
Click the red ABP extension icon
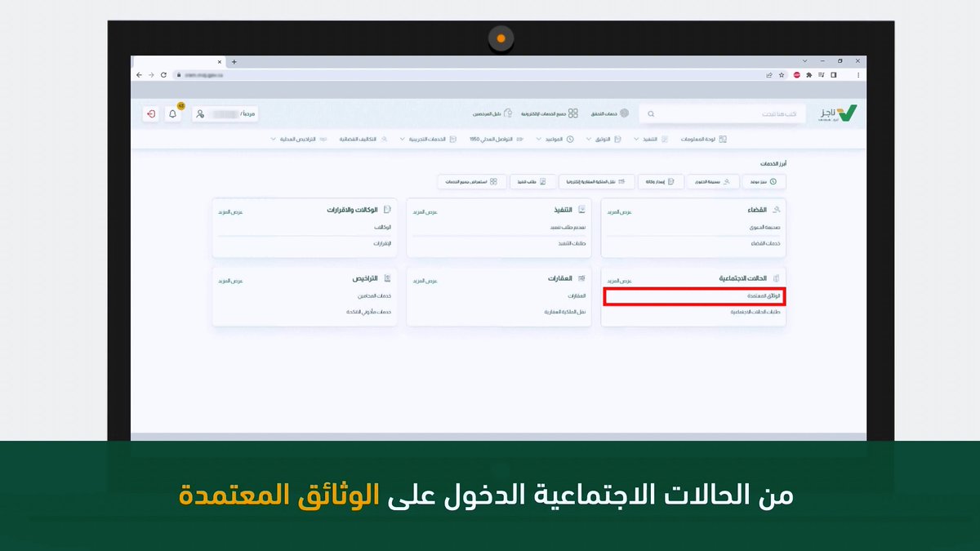pyautogui.click(x=796, y=74)
